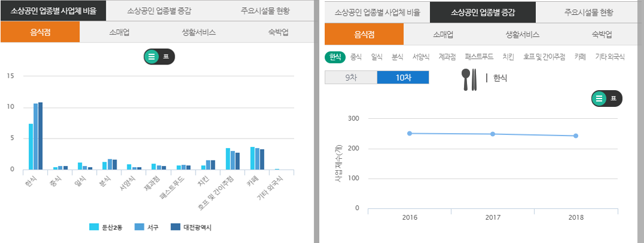The image size is (644, 243).
Task: Choose the 치킨 category filter
Action: point(508,57)
